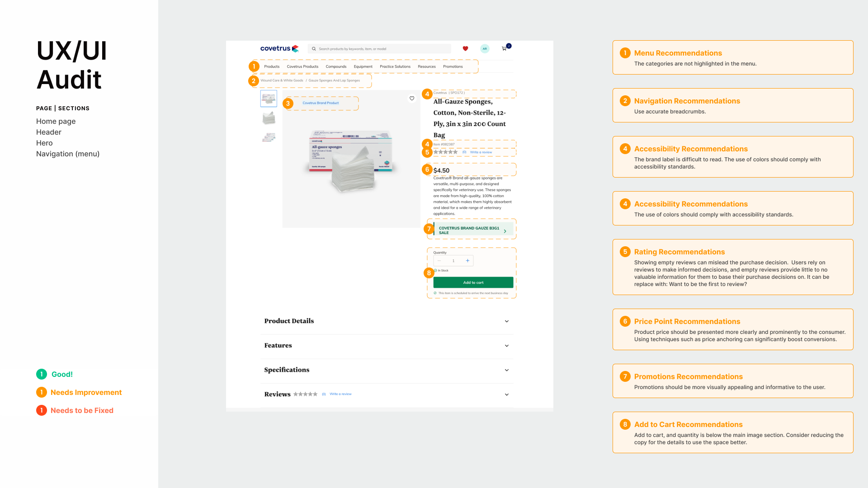868x488 pixels.
Task: Click the star rating under item number
Action: point(445,152)
